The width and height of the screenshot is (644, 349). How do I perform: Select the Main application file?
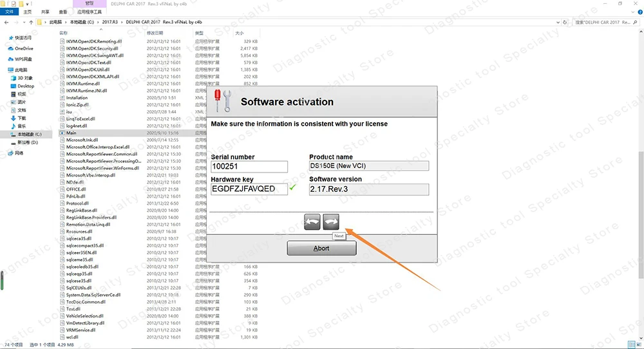coord(71,133)
